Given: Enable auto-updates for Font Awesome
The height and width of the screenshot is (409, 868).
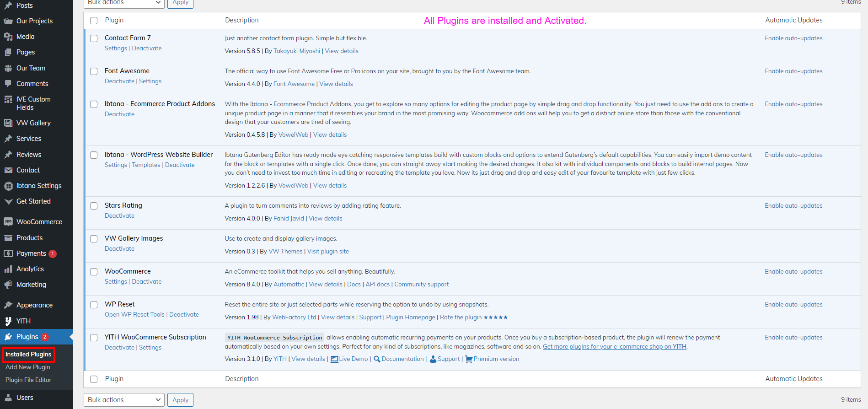Looking at the screenshot, I should [793, 71].
